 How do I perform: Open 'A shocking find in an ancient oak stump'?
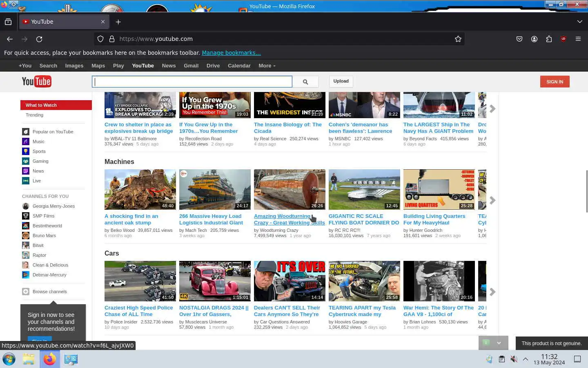pyautogui.click(x=131, y=219)
